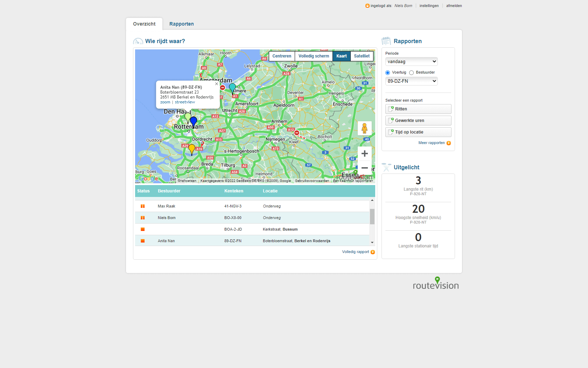
Task: Select the yellow marker near Dordrecht
Action: pos(192,149)
